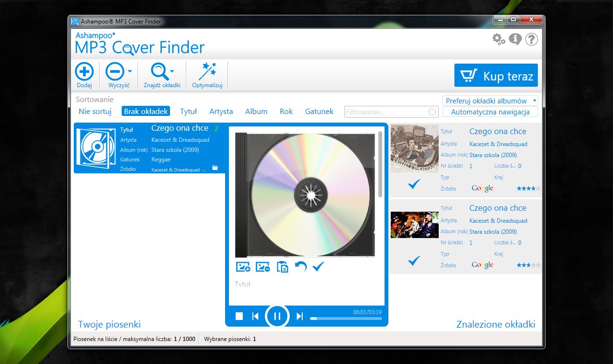Click Kacezet & Dreadsquad artist in first result

click(498, 144)
